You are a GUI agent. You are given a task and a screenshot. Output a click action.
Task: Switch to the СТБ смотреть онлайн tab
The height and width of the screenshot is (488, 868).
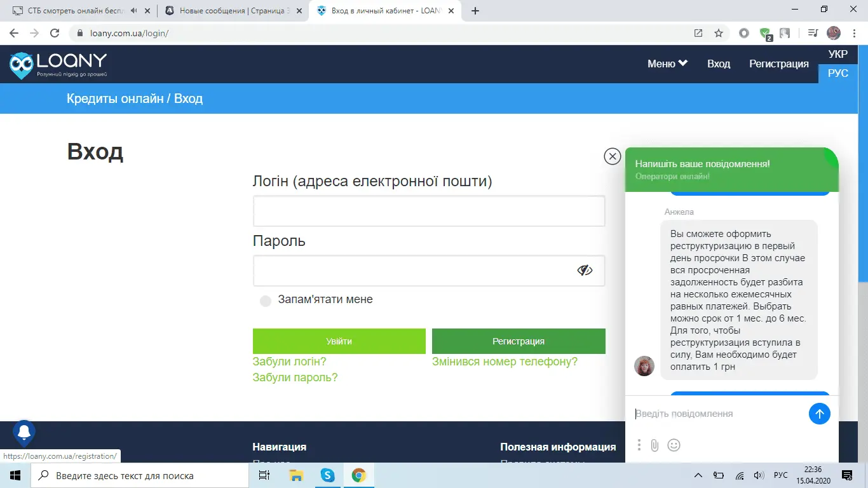point(76,10)
